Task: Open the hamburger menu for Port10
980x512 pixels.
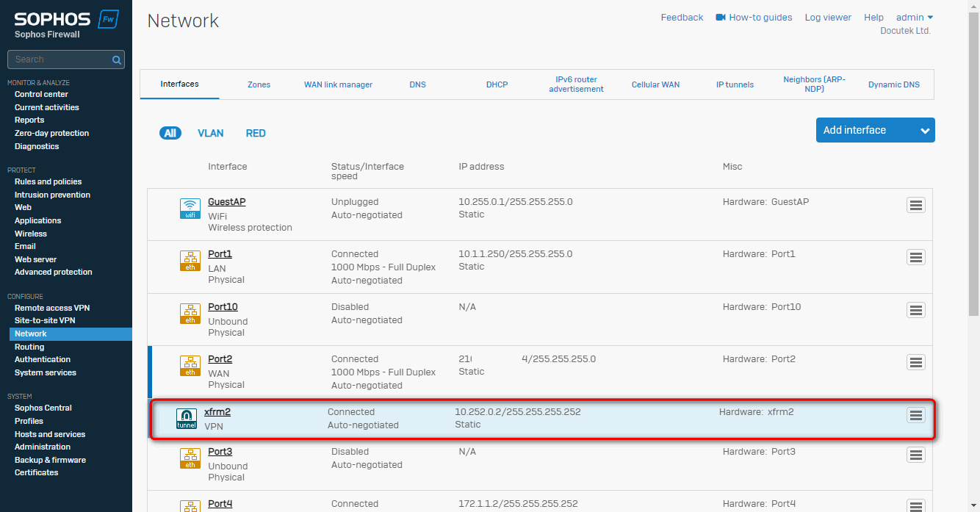Action: [915, 310]
